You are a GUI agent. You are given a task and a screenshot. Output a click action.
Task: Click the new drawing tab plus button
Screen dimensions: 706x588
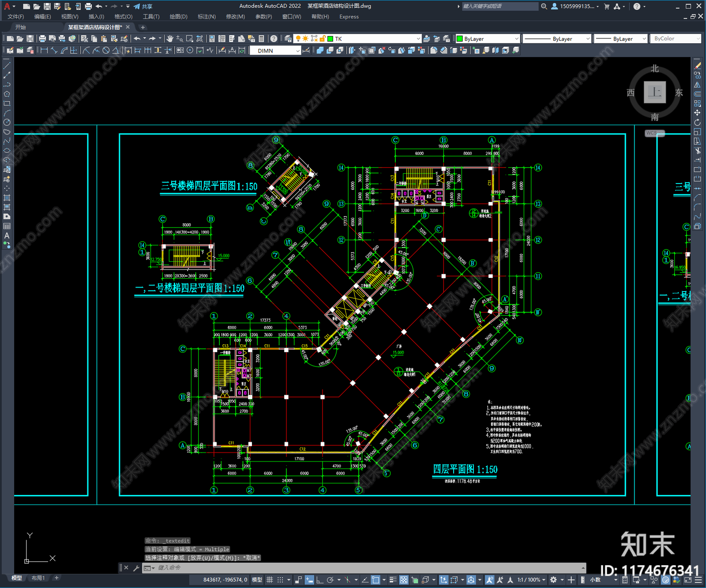click(143, 27)
